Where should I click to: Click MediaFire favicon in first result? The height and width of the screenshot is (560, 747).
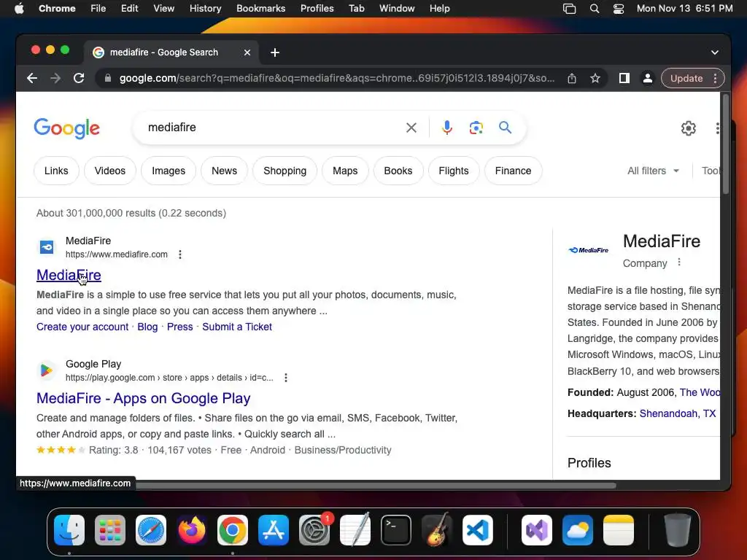[47, 247]
